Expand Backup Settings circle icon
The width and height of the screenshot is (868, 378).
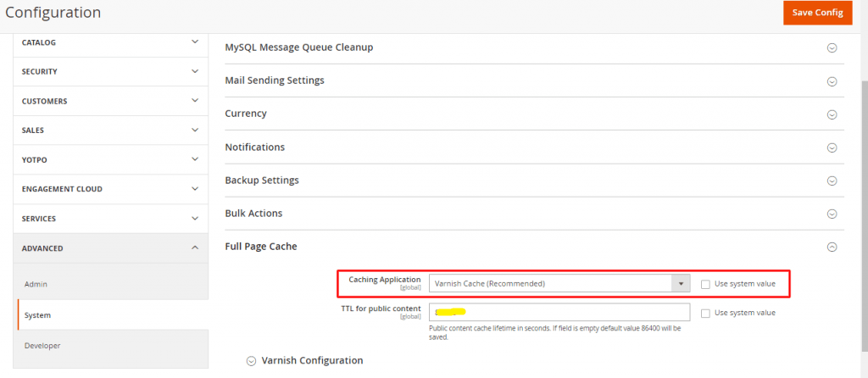(832, 181)
